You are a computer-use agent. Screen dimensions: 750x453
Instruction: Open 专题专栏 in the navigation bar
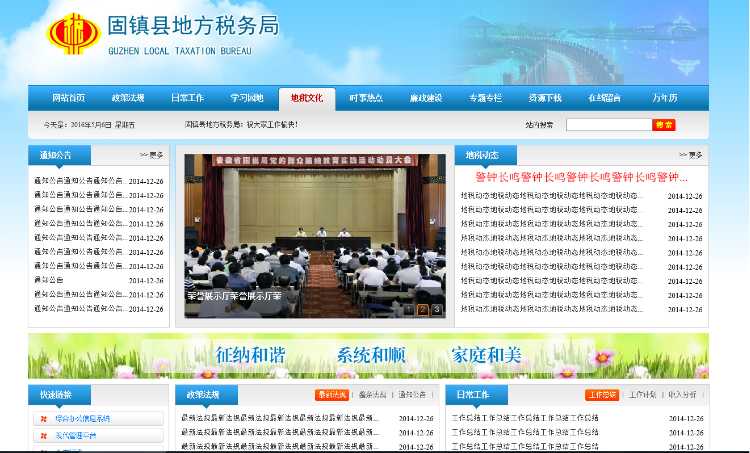click(x=485, y=98)
